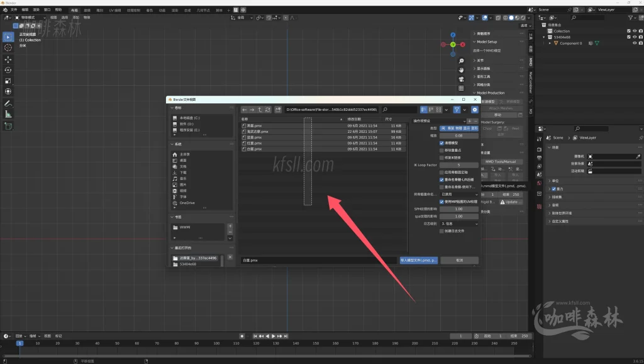Click the parent directory arrow in file browser
The width and height of the screenshot is (644, 364).
pos(260,110)
